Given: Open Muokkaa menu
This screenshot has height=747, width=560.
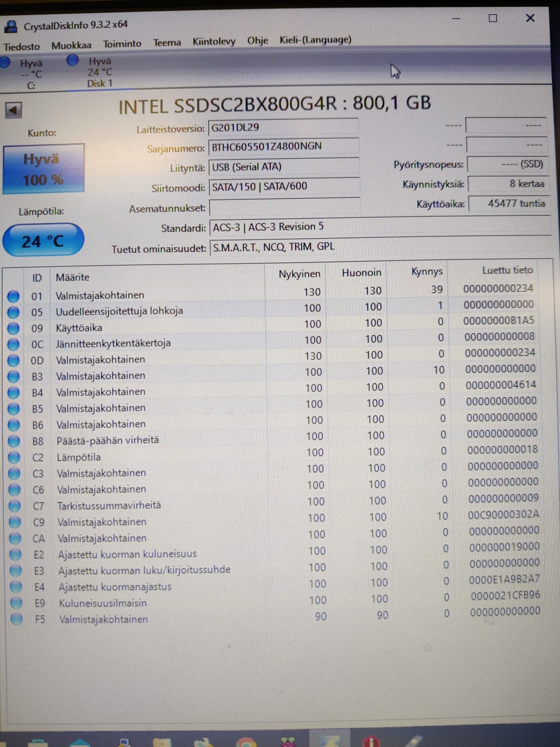Looking at the screenshot, I should coord(71,46).
